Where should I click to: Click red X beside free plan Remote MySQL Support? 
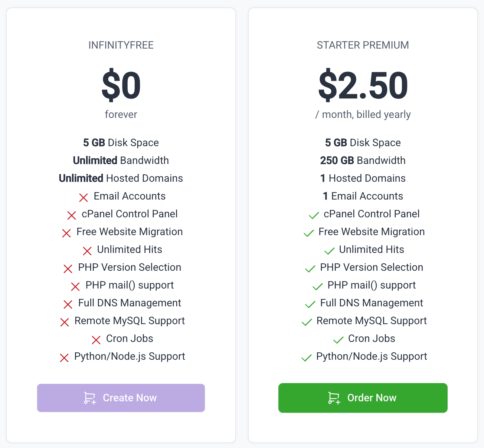coord(65,322)
